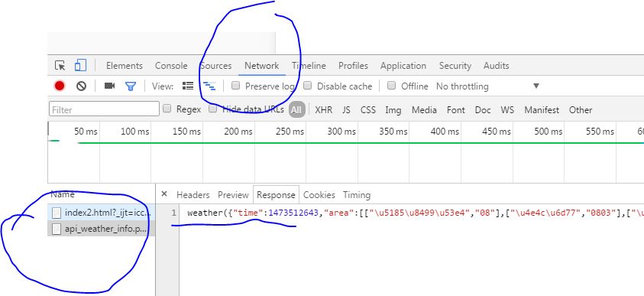Select the index2.html request row
Image resolution: width=644 pixels, height=296 pixels.
[102, 213]
